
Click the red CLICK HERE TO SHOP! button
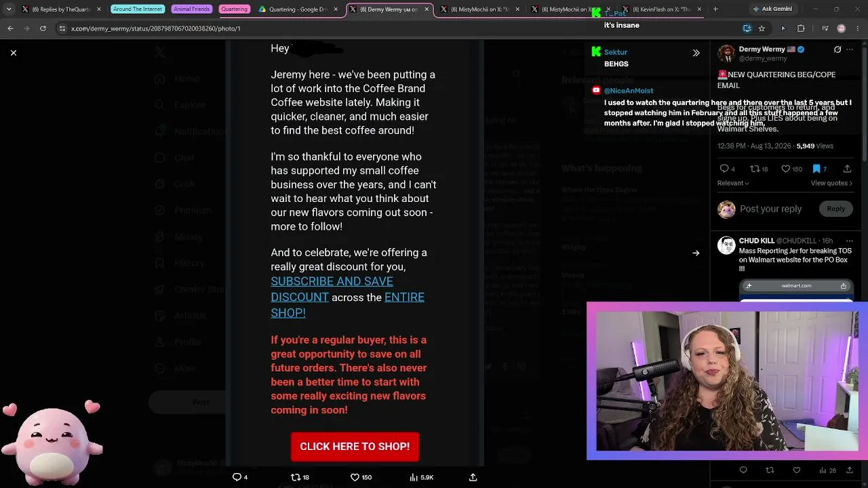click(x=355, y=447)
